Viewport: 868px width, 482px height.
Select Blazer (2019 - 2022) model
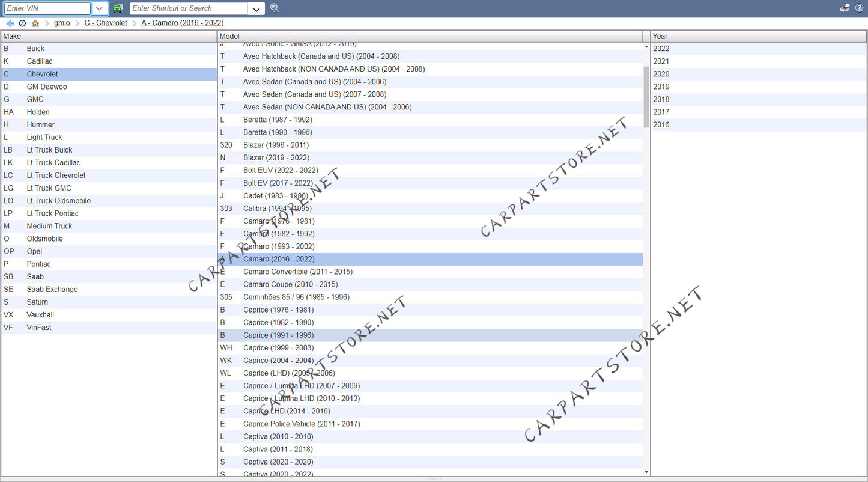[x=276, y=157]
